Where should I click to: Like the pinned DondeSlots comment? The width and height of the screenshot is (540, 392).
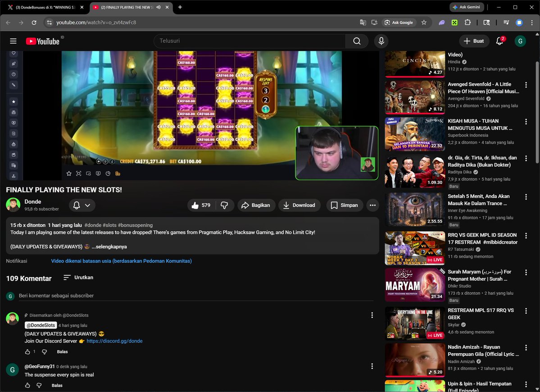click(27, 352)
